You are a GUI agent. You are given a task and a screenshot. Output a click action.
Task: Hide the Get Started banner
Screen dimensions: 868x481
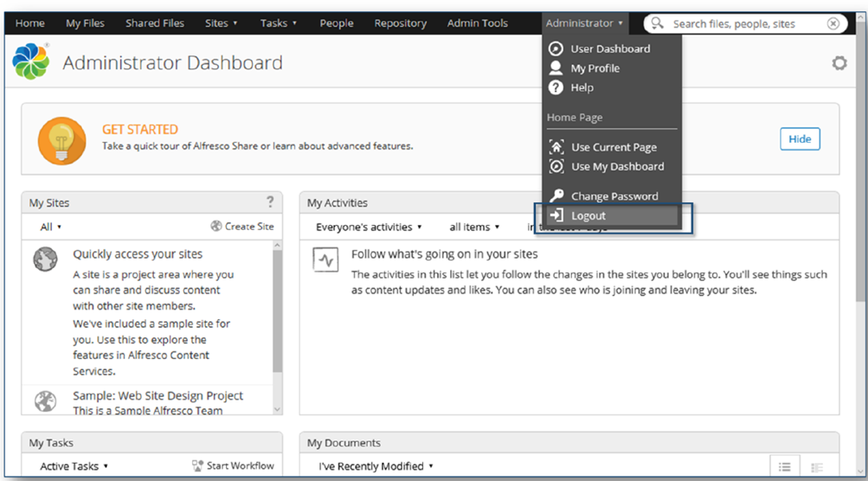[799, 139]
